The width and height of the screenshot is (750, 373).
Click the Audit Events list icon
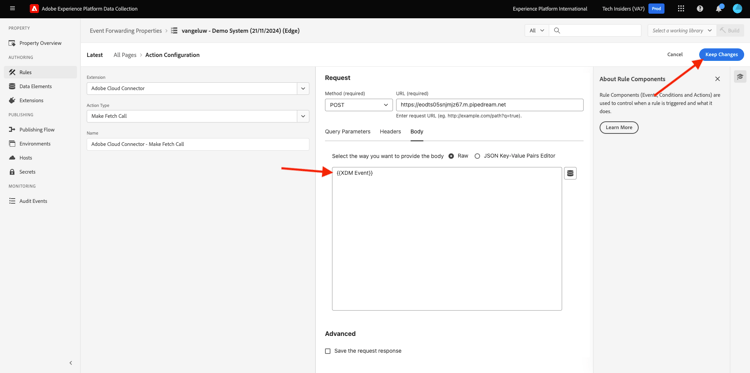tap(12, 201)
